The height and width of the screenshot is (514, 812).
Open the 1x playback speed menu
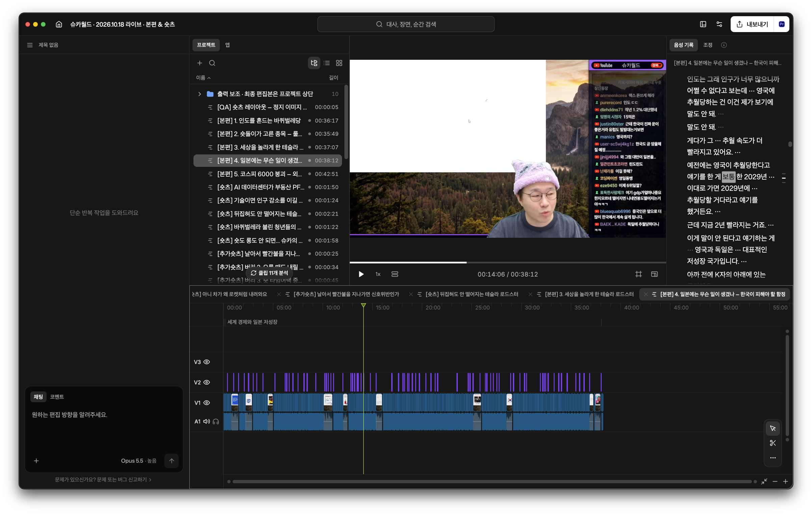pyautogui.click(x=378, y=274)
